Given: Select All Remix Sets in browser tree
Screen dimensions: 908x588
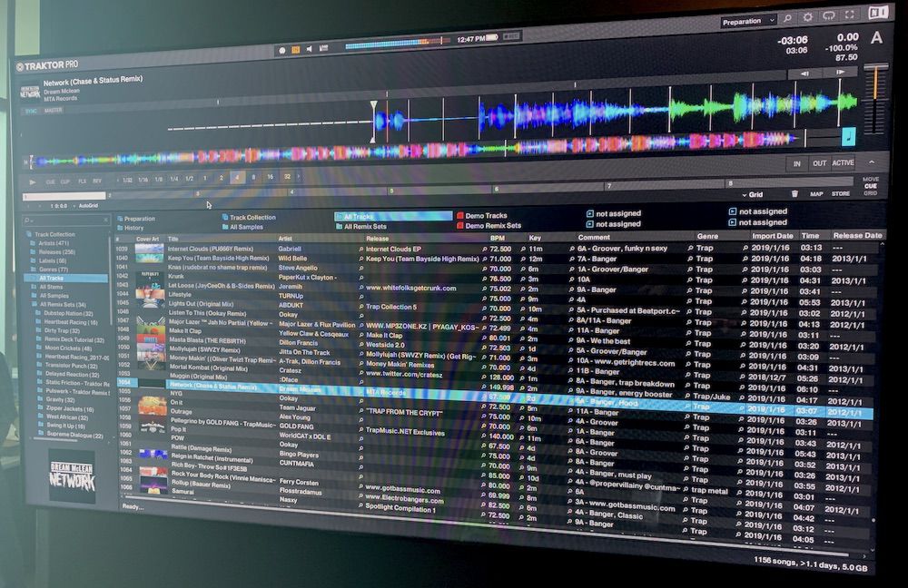Looking at the screenshot, I should coord(62,304).
